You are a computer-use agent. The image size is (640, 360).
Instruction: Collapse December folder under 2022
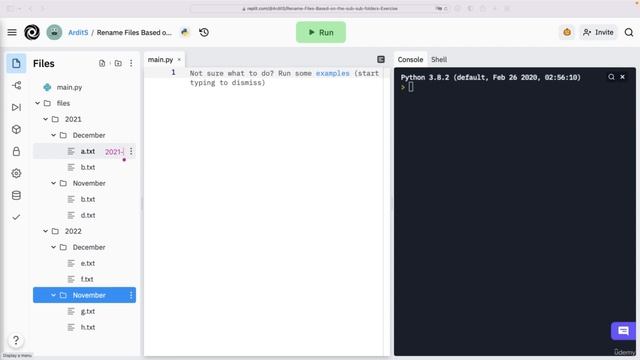coord(53,247)
